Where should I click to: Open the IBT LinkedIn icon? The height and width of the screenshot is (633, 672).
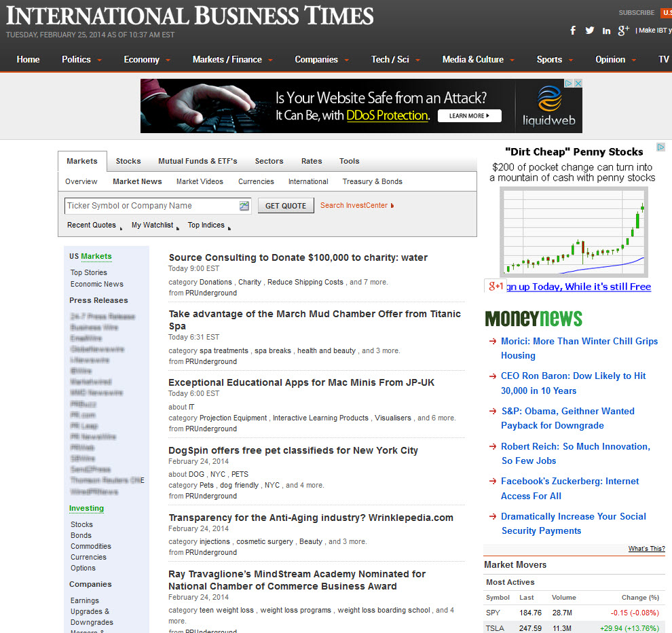coord(606,31)
